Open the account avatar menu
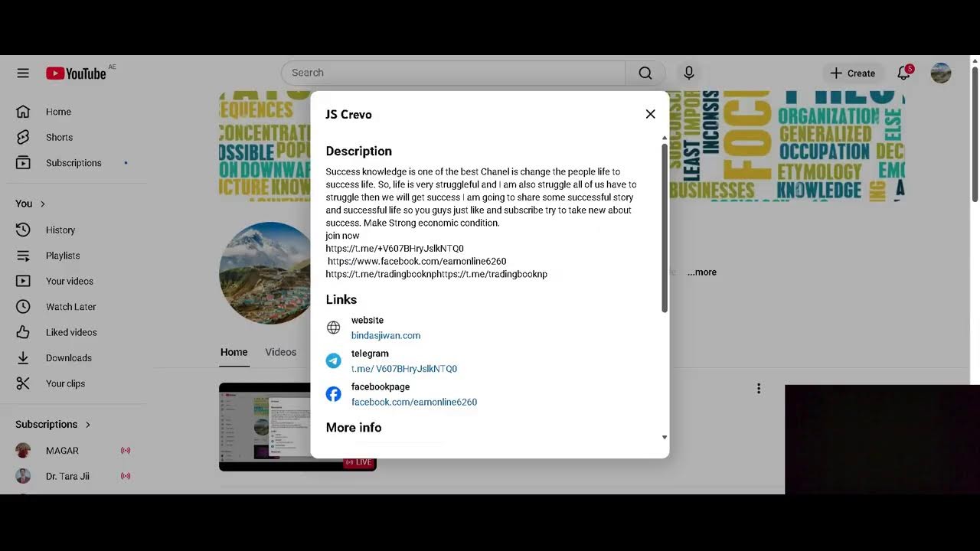Viewport: 980px width, 551px height. [x=941, y=73]
